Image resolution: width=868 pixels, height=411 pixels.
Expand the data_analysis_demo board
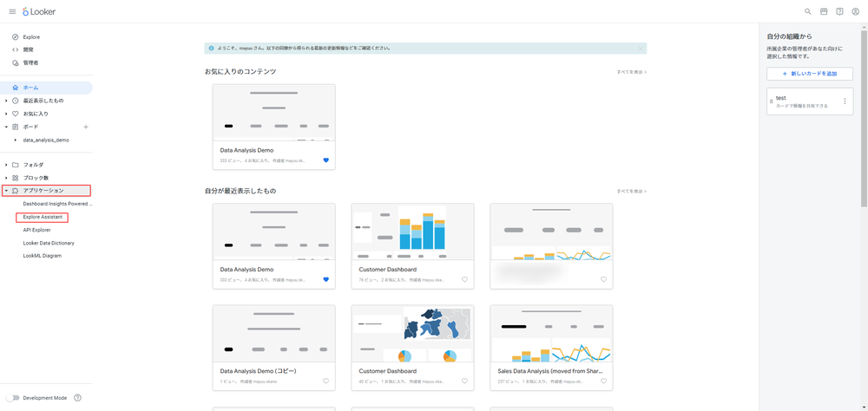coord(16,140)
